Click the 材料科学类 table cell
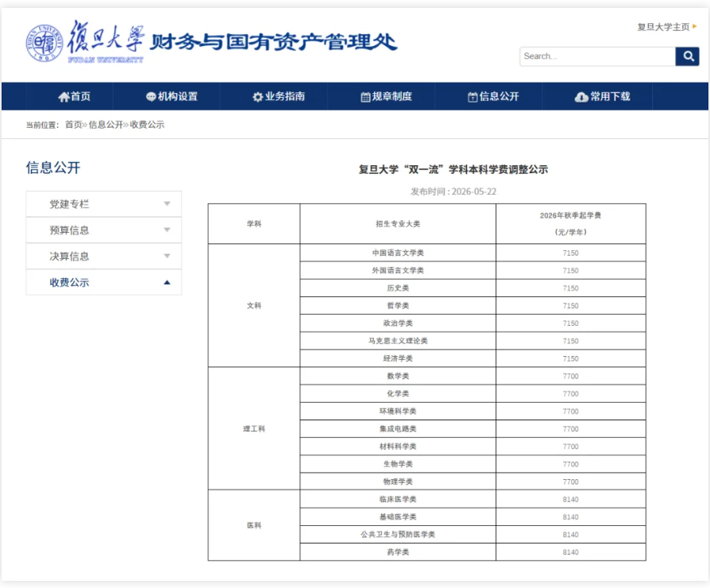 click(x=398, y=447)
